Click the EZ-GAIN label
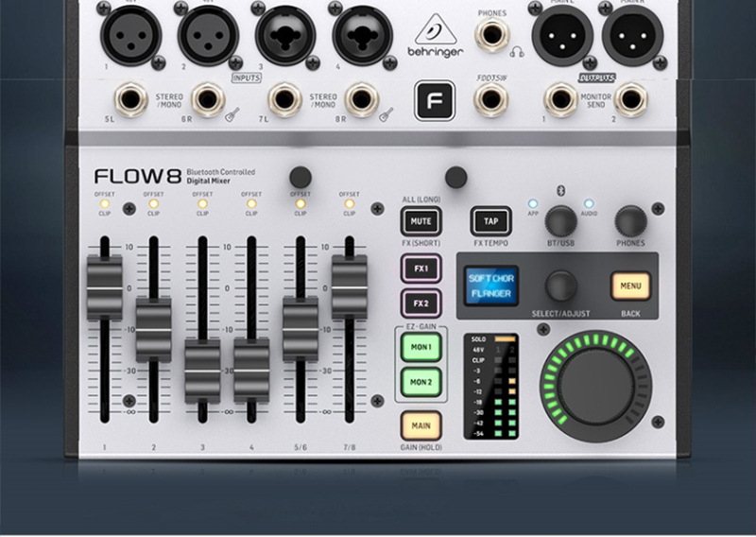This screenshot has width=756, height=537. [421, 326]
